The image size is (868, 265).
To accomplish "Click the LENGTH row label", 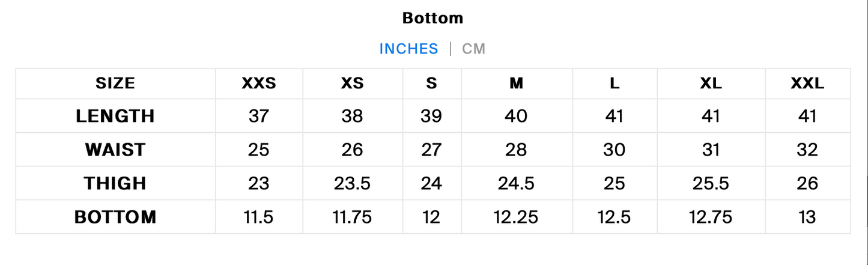I will pyautogui.click(x=115, y=116).
